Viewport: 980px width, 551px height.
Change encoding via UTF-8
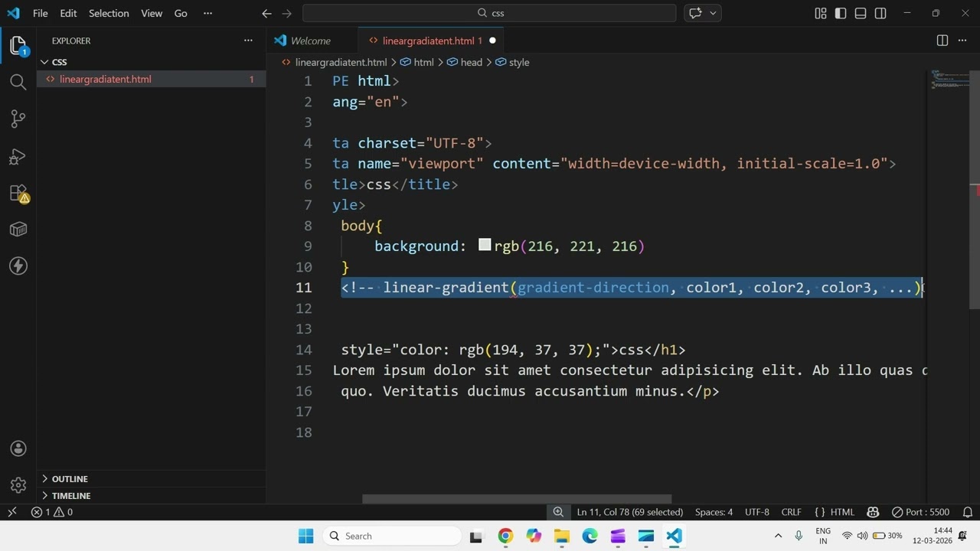click(757, 512)
